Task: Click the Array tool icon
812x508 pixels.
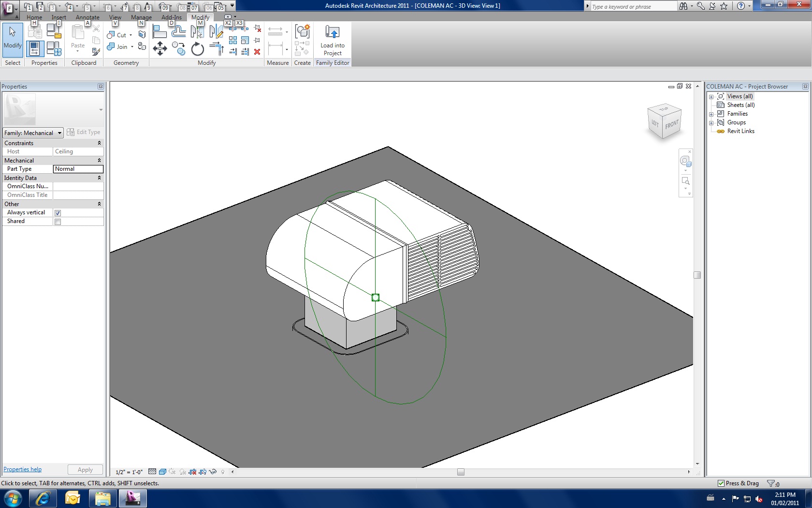Action: pyautogui.click(x=233, y=41)
